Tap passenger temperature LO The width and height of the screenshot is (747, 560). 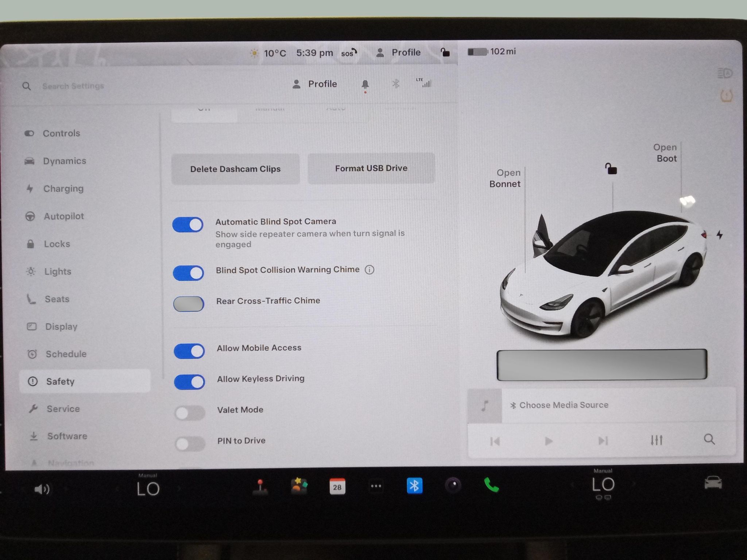click(603, 485)
